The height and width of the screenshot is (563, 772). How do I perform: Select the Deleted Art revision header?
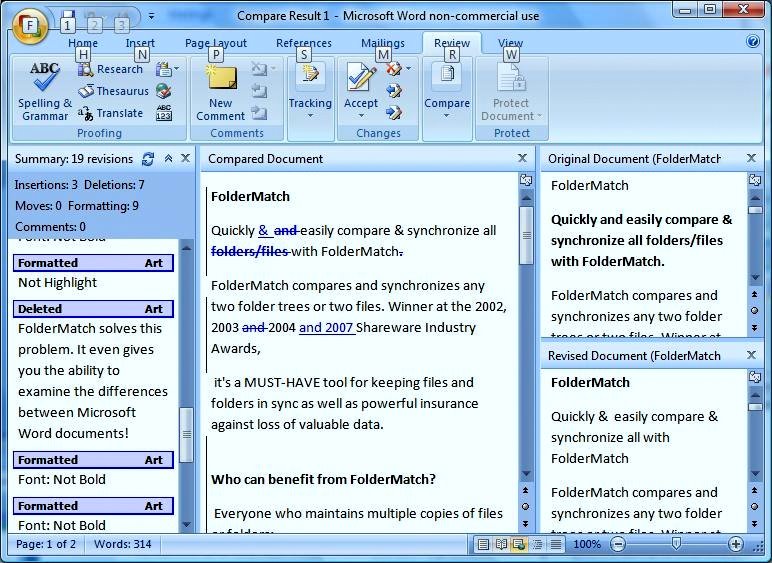[x=93, y=309]
